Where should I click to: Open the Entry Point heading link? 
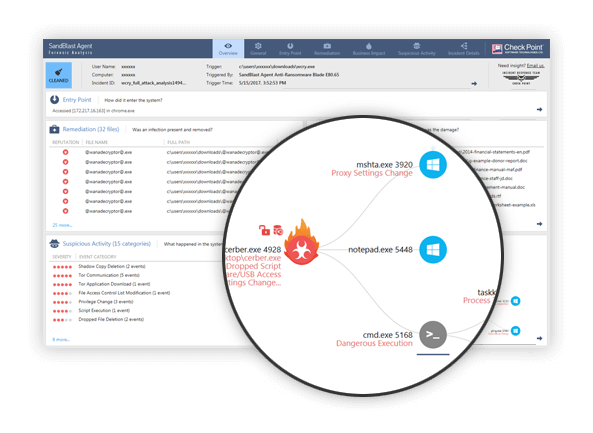tap(77, 100)
